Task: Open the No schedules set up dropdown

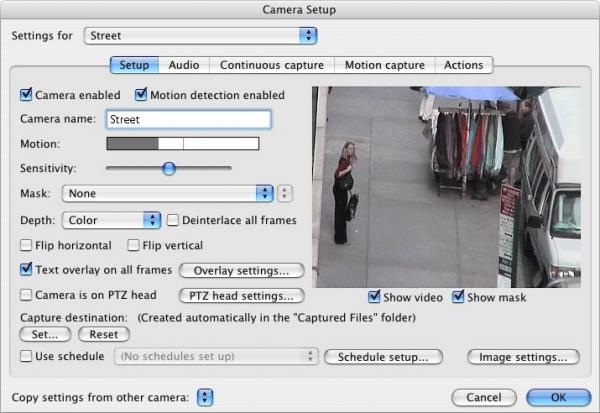Action: [x=216, y=356]
